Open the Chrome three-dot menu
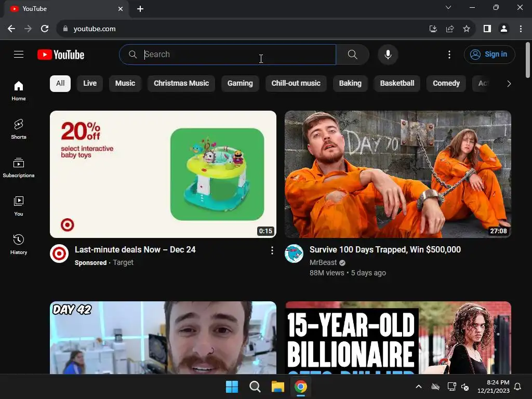The image size is (532, 399). click(x=521, y=29)
